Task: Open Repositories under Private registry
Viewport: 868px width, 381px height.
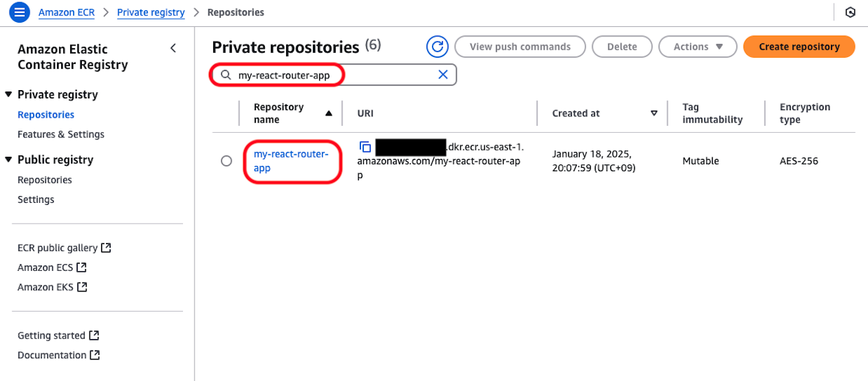Action: point(46,115)
